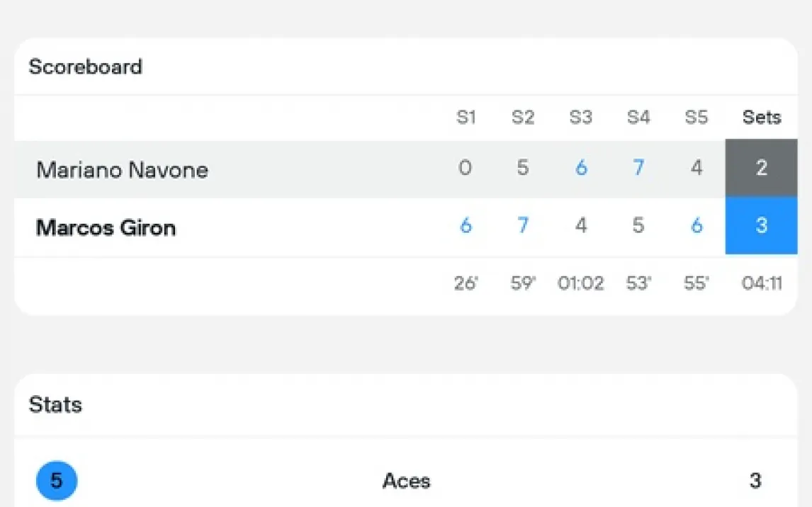Select Giron's second set score of 7
This screenshot has height=507, width=812.
[x=523, y=227]
